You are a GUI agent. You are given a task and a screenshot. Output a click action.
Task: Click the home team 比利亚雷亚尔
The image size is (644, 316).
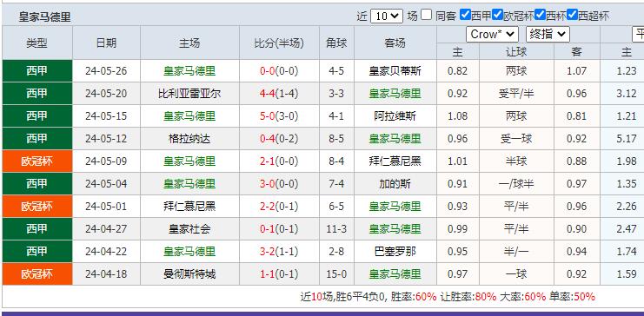tap(189, 94)
